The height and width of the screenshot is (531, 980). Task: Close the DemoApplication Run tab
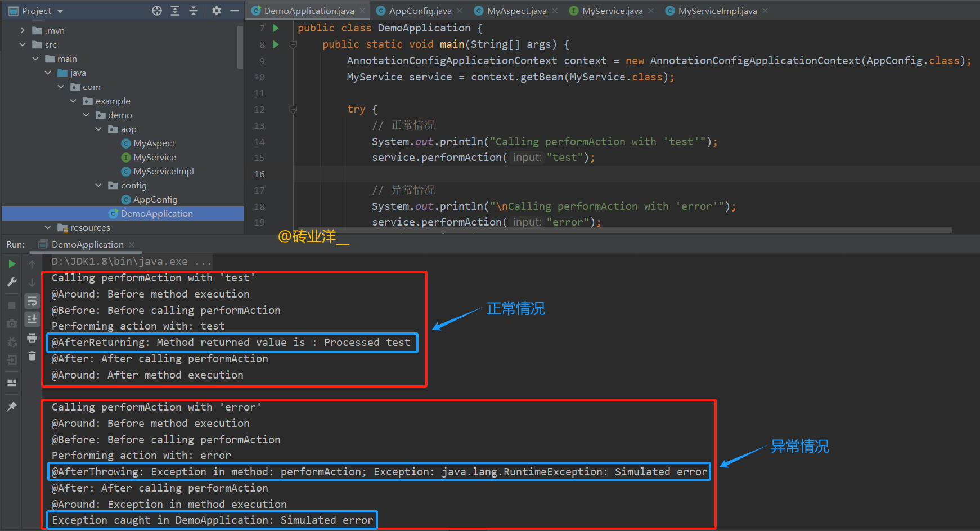(132, 244)
